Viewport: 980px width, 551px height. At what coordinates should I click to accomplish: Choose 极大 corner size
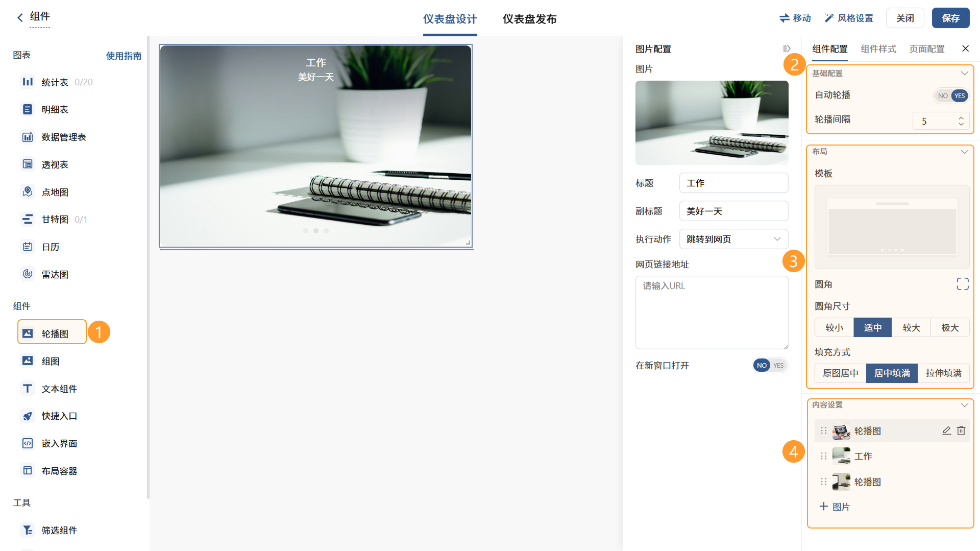(x=950, y=327)
